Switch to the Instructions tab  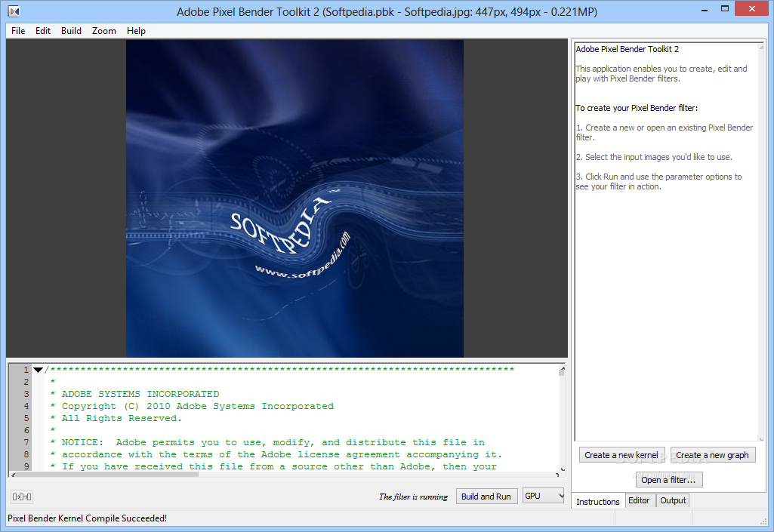pos(598,501)
